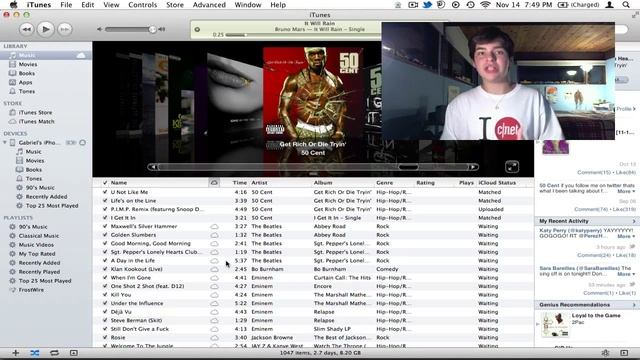This screenshot has width=640, height=360.
Task: Click the add playlist plus button
Action: 16,353
